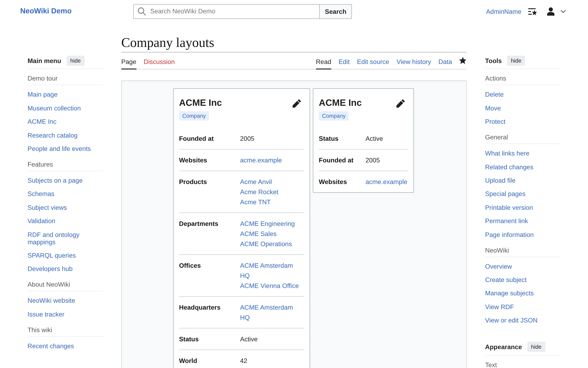
Task: Open Create subject in NeoWiki tools
Action: 506,280
